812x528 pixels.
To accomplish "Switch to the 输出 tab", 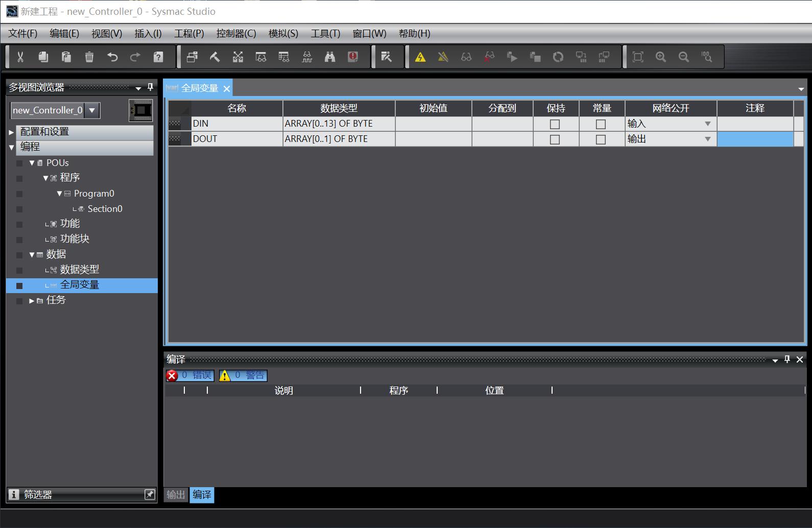I will point(176,494).
